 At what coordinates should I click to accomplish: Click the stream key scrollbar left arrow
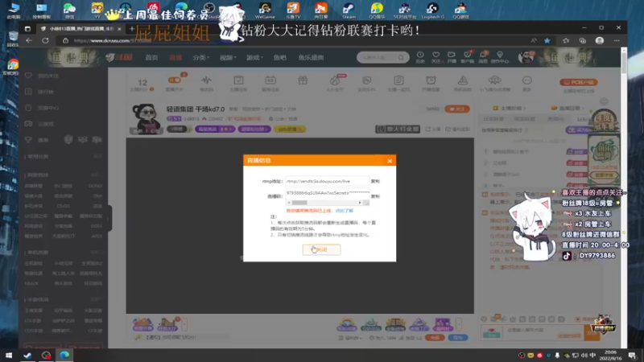(x=289, y=203)
